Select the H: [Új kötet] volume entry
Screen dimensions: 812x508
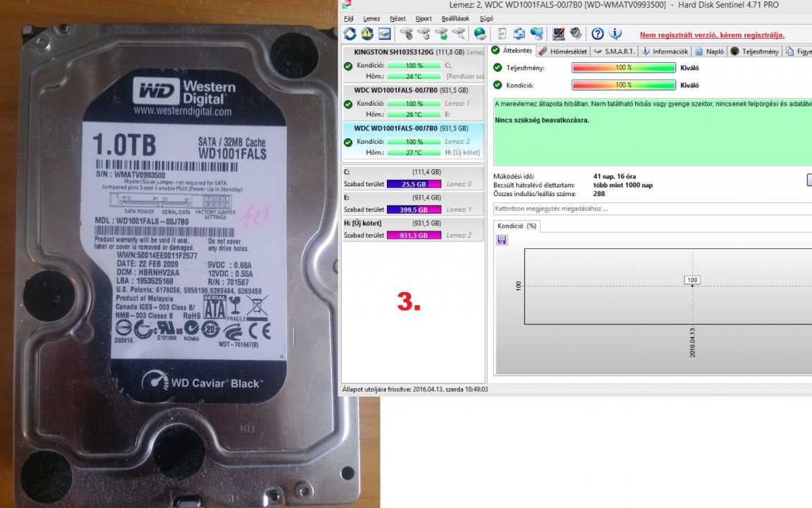413,229
